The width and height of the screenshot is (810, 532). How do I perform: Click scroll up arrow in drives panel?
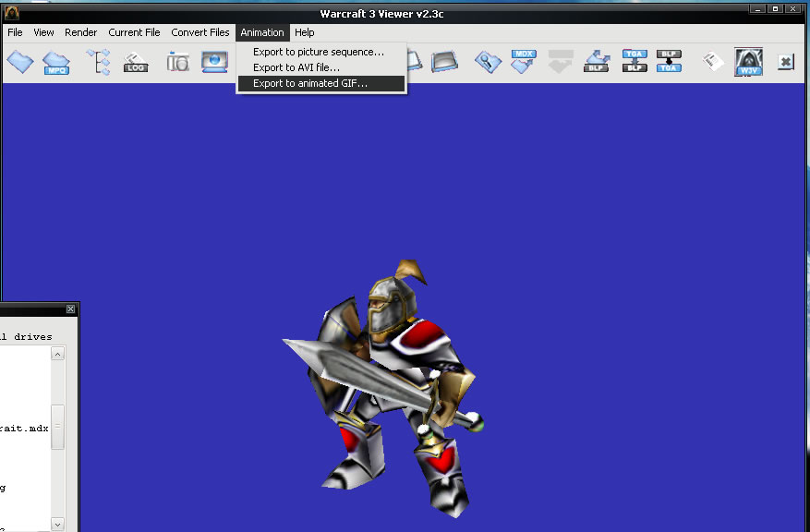tap(57, 354)
